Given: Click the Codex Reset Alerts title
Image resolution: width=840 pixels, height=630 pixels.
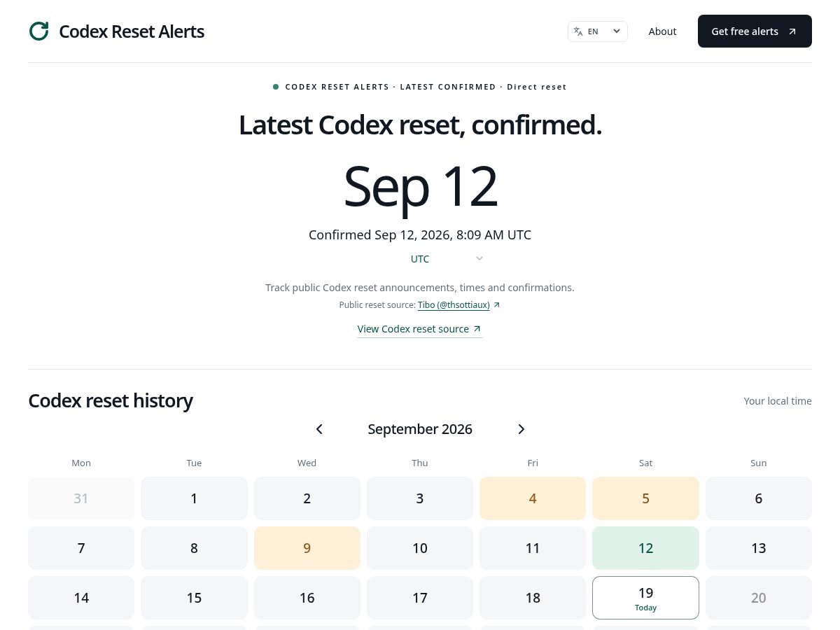Looking at the screenshot, I should click(x=132, y=31).
